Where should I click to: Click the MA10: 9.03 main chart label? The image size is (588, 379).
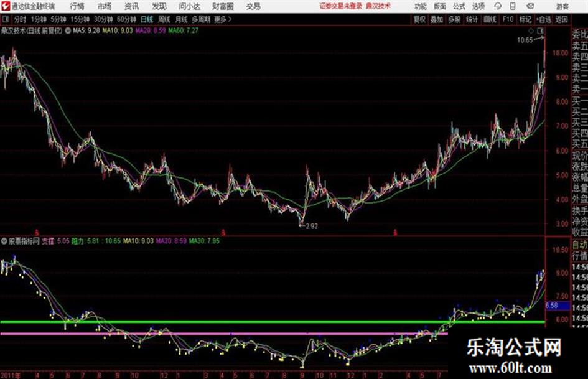click(118, 30)
